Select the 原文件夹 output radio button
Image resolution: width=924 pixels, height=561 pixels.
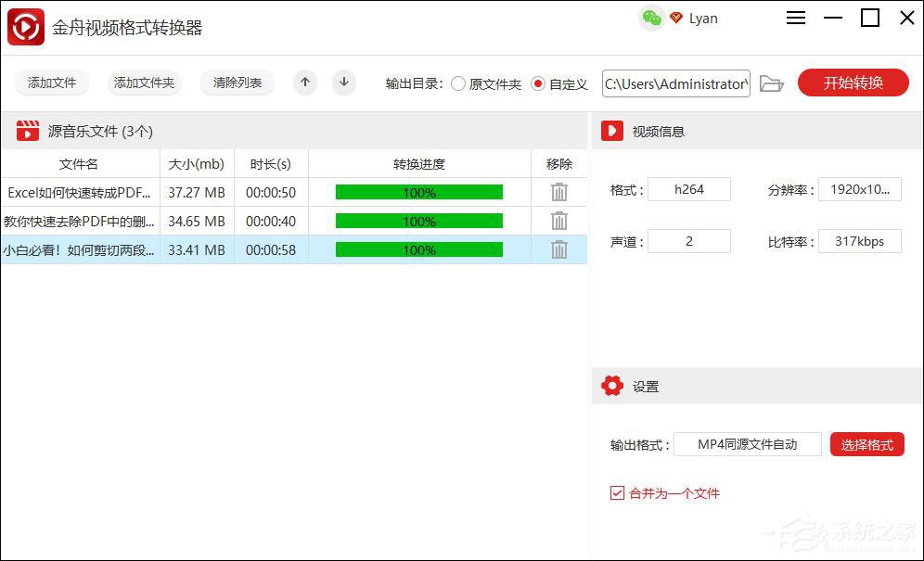click(458, 83)
